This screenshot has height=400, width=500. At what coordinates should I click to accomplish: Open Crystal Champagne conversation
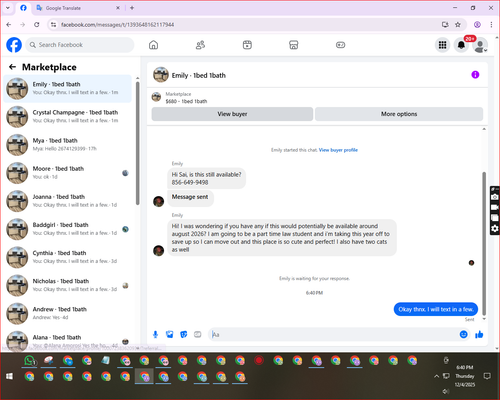coord(68,117)
